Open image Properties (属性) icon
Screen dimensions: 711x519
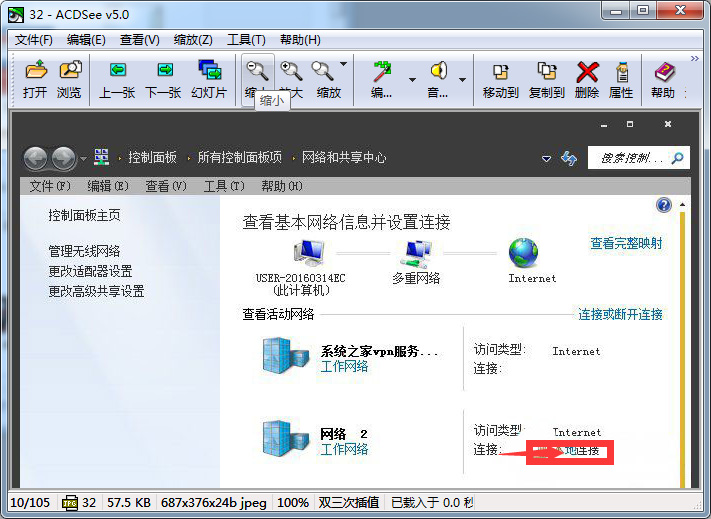622,71
